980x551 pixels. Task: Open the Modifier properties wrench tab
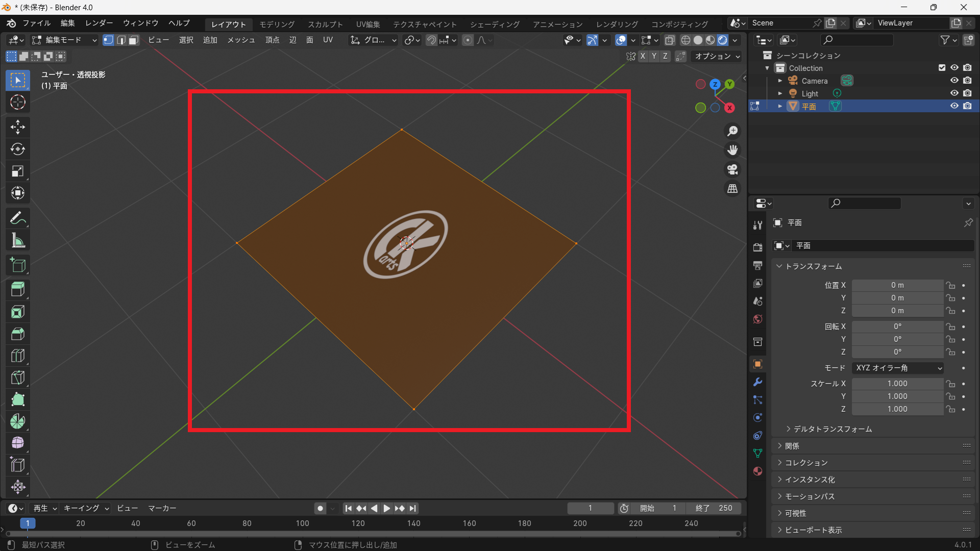pos(758,382)
